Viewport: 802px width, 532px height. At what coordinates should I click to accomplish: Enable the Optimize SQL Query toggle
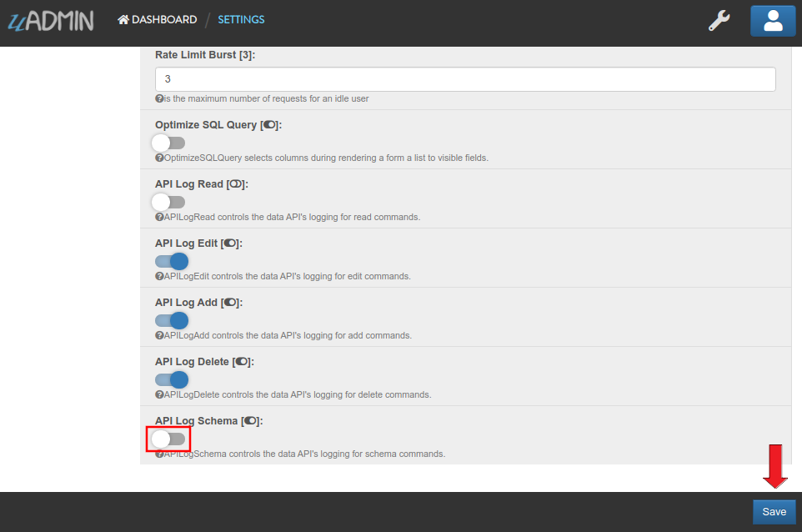click(x=168, y=143)
